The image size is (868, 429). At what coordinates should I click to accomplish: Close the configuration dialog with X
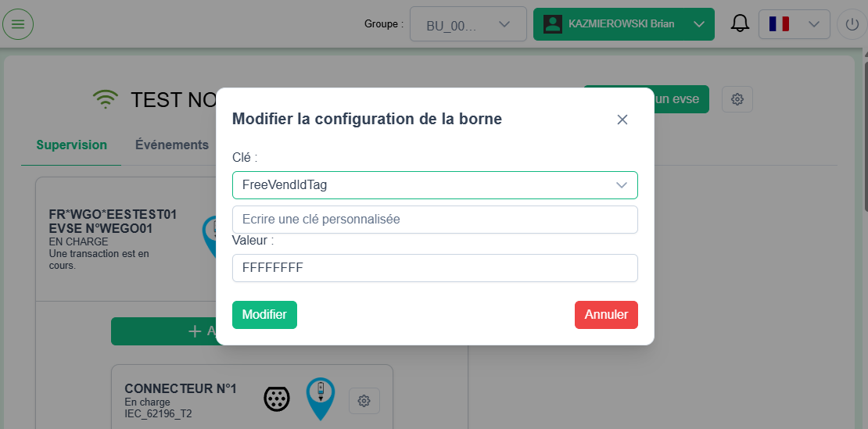(x=622, y=120)
